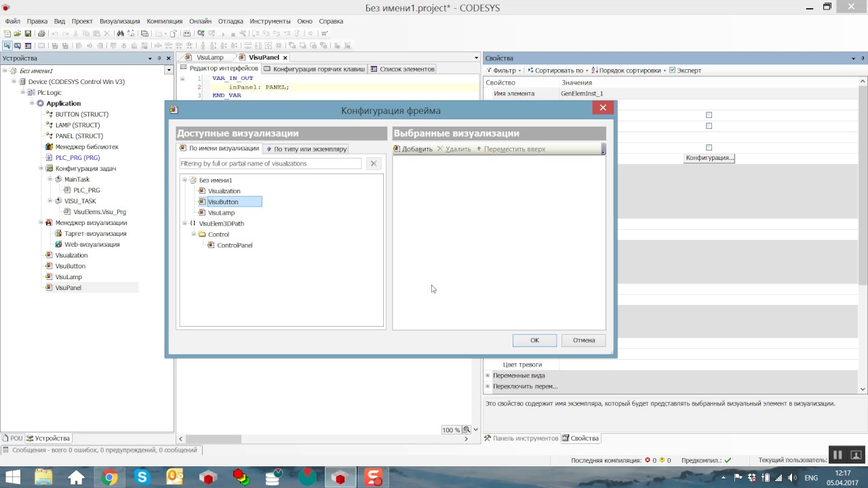Open the Фильтр dropdown
The width and height of the screenshot is (868, 488).
[503, 70]
